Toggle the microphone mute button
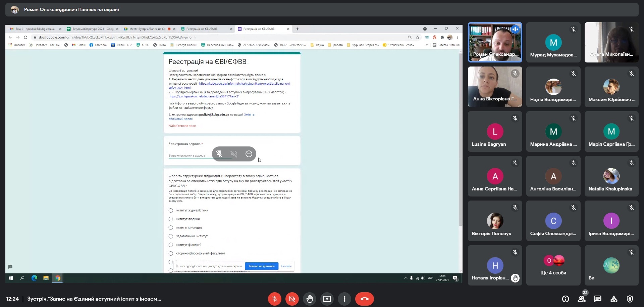Image resolution: width=644 pixels, height=307 pixels. (275, 299)
